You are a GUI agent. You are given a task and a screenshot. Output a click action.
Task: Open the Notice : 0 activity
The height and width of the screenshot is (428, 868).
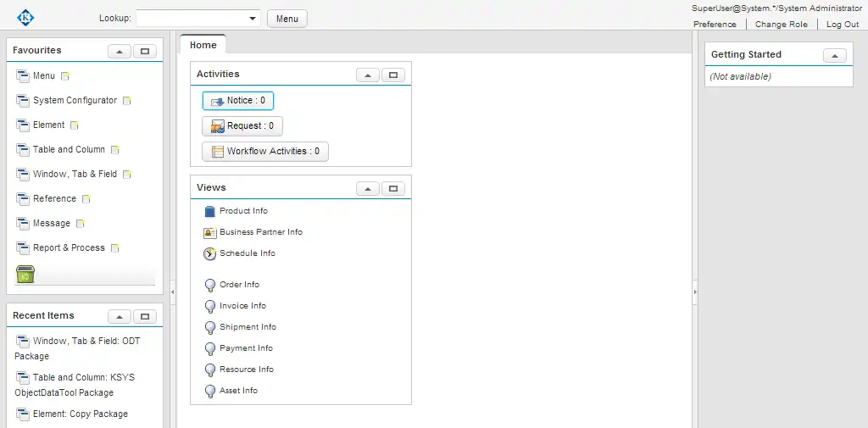click(x=238, y=101)
